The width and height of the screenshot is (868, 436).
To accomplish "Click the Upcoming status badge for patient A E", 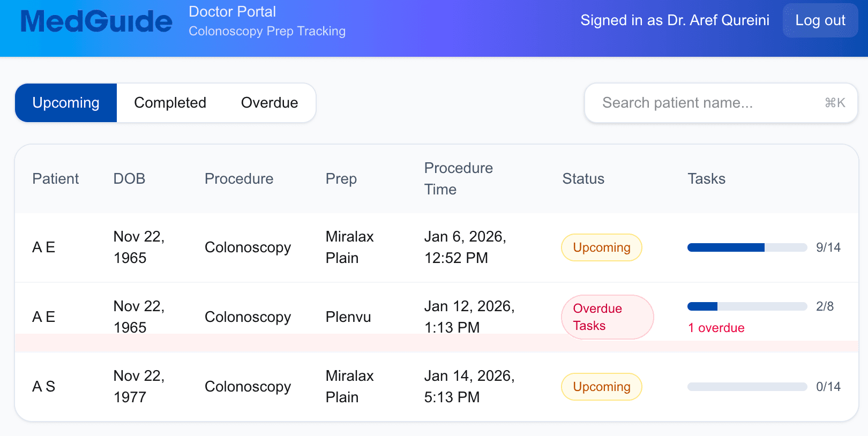I will click(601, 247).
